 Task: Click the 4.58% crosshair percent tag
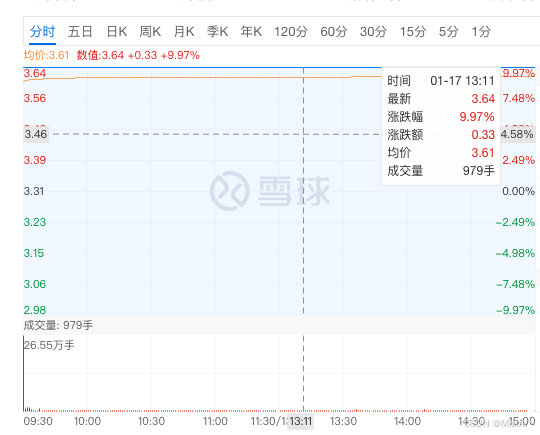pos(517,134)
